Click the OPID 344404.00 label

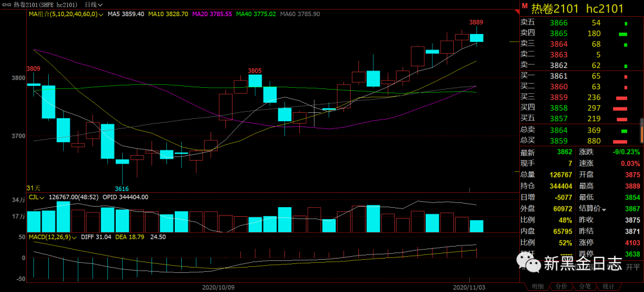125,198
